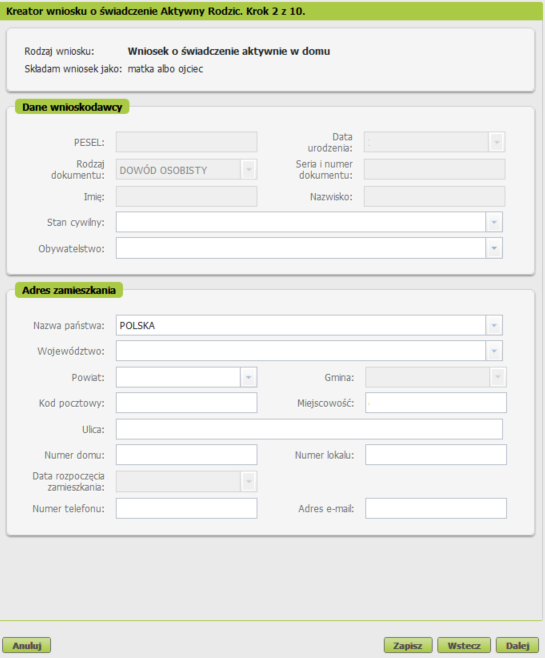Open the Powiat dropdown arrow
Image resolution: width=545 pixels, height=658 pixels.
pos(248,377)
